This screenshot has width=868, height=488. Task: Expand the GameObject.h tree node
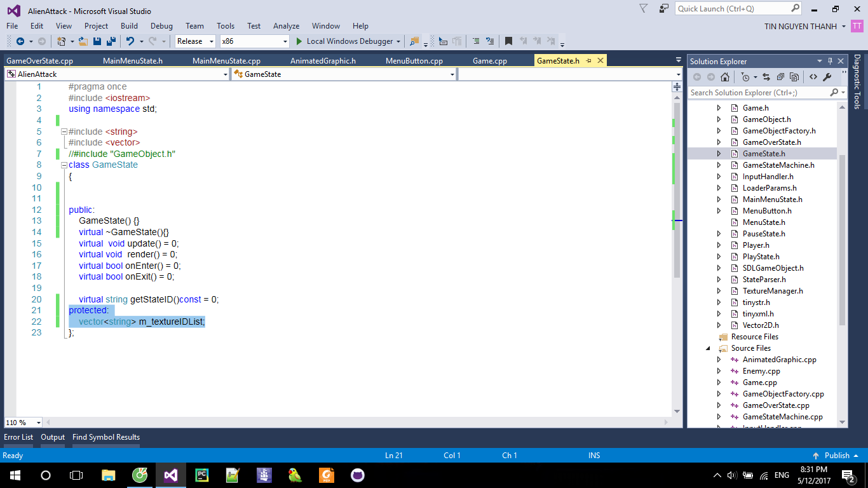pos(719,119)
